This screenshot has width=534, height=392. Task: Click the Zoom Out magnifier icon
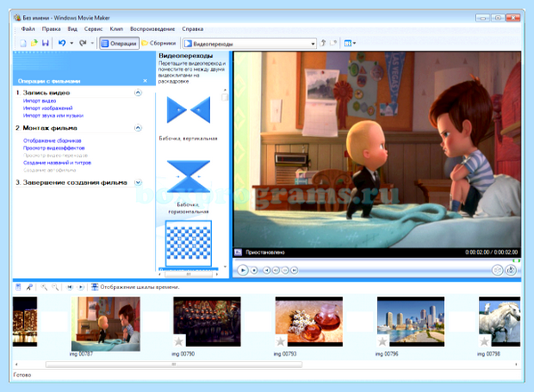point(55,287)
